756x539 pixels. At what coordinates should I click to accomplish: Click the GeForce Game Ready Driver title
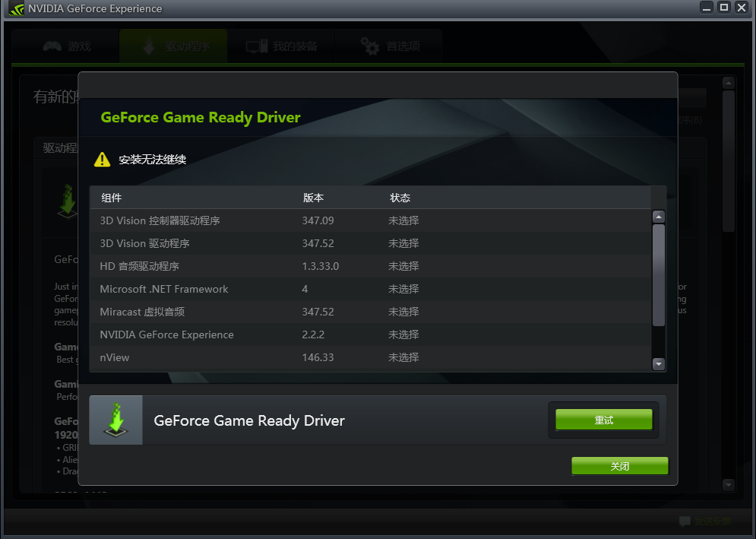pyautogui.click(x=201, y=117)
